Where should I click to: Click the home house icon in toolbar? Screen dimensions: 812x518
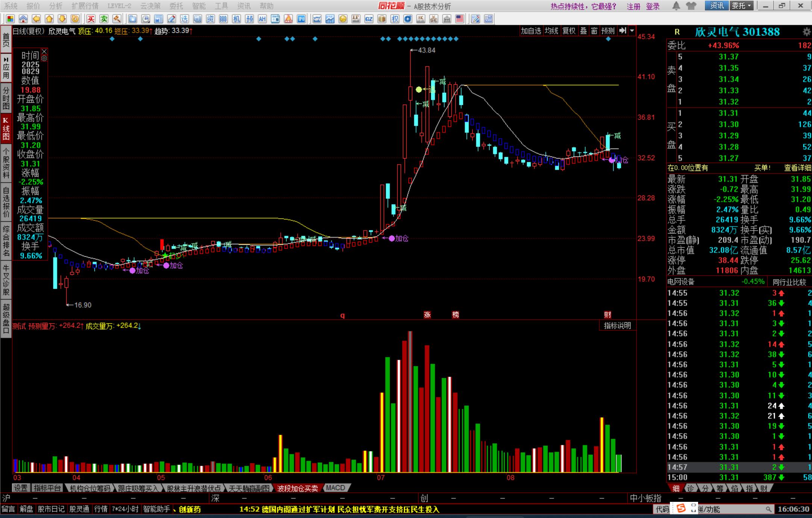23,19
